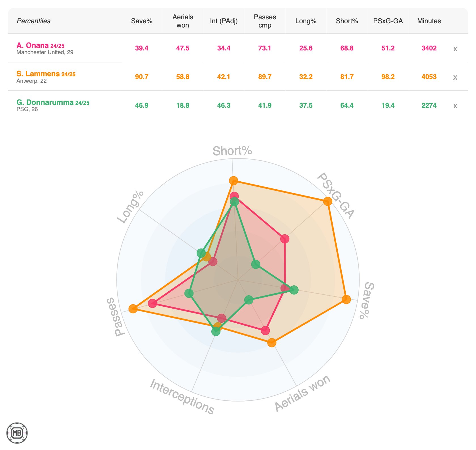Click Lammens' orange PSxG-GA radar point

tap(328, 201)
